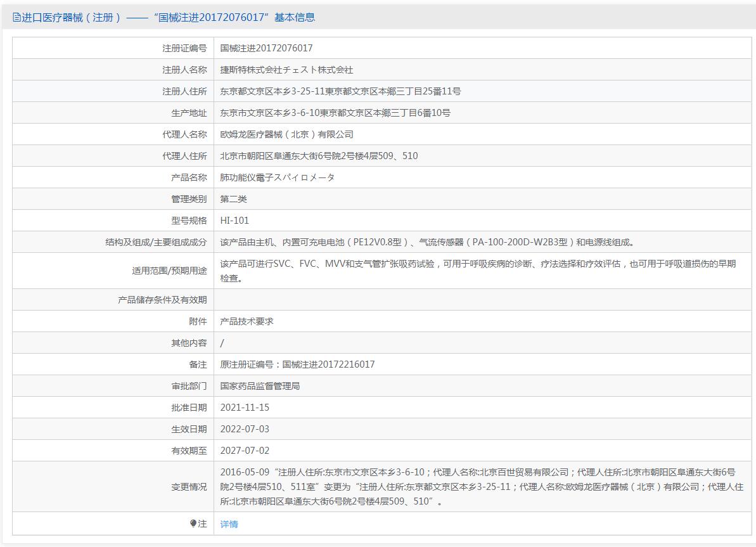Click registration number value 国械注进20172076017

[266, 48]
